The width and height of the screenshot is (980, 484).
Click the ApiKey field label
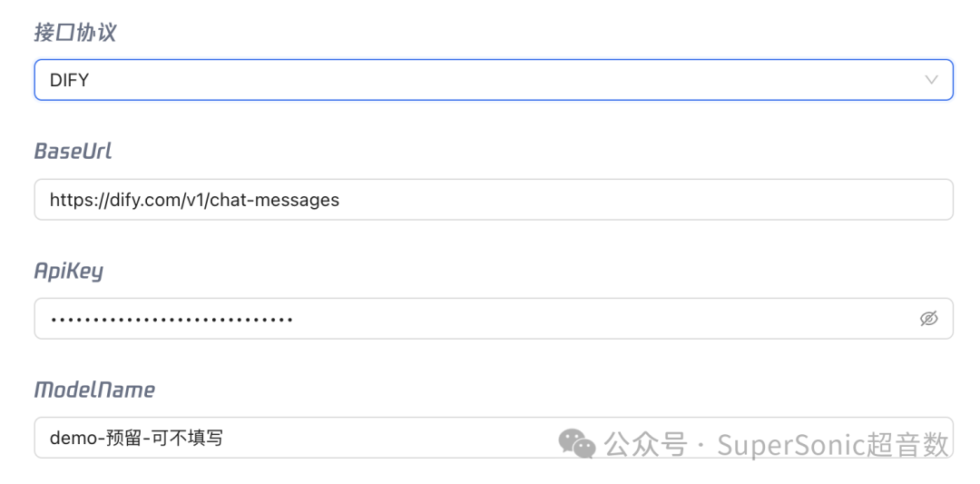69,271
